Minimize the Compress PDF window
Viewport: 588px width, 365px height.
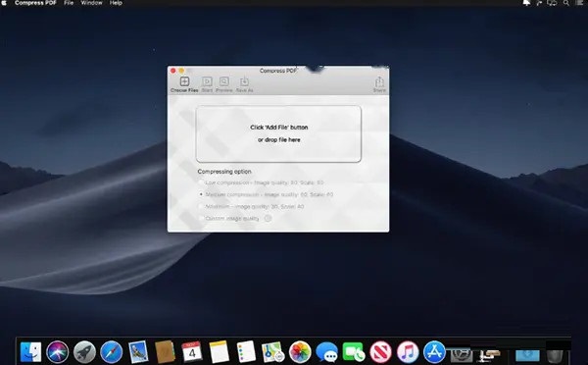[x=181, y=71]
